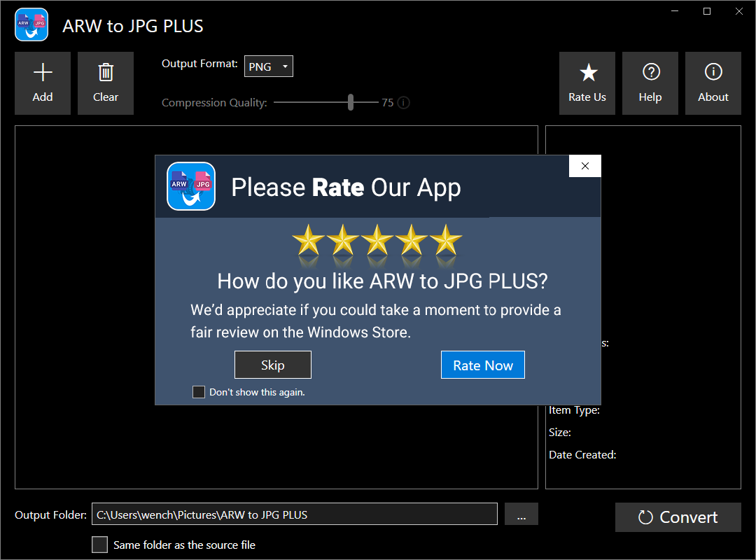Click the Skip button

273,365
